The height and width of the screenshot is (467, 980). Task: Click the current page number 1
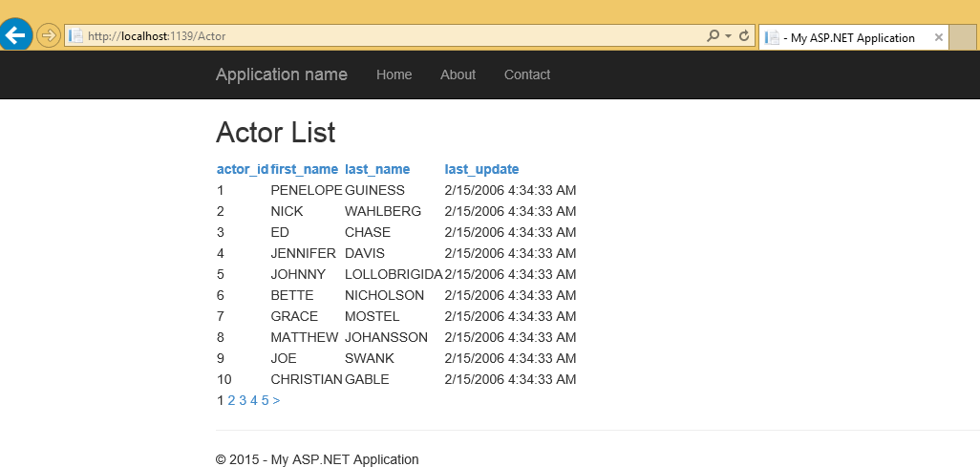tap(220, 400)
